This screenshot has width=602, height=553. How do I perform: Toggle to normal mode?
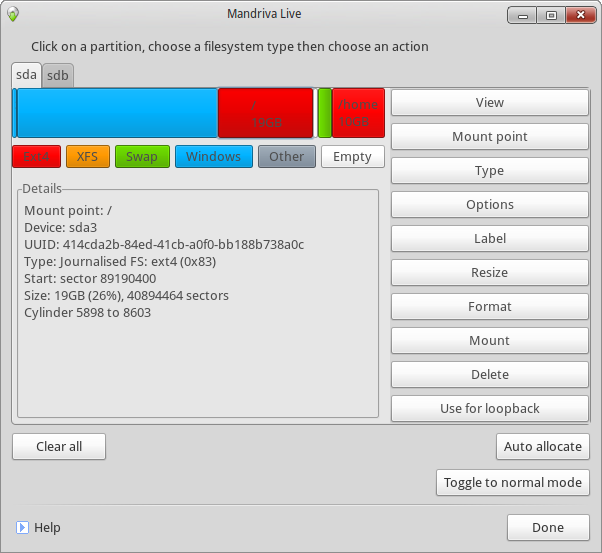(513, 482)
